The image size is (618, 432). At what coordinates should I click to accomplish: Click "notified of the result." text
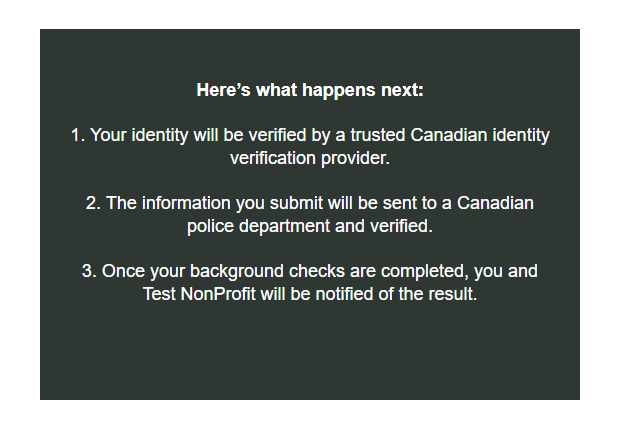(x=396, y=294)
